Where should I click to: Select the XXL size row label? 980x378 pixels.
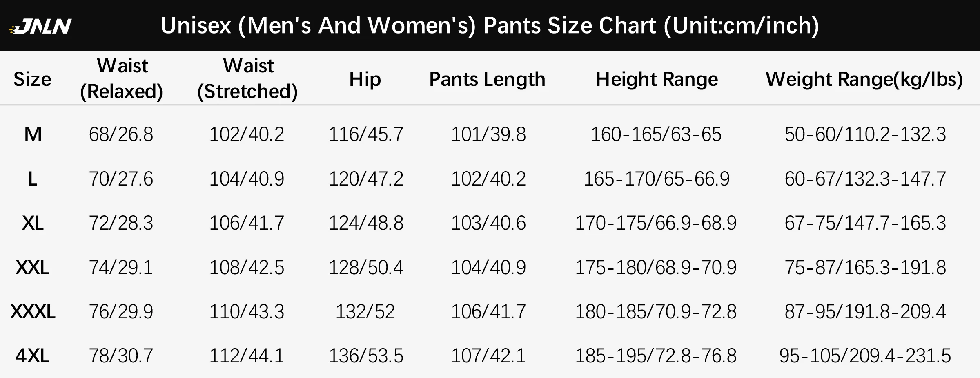(32, 267)
